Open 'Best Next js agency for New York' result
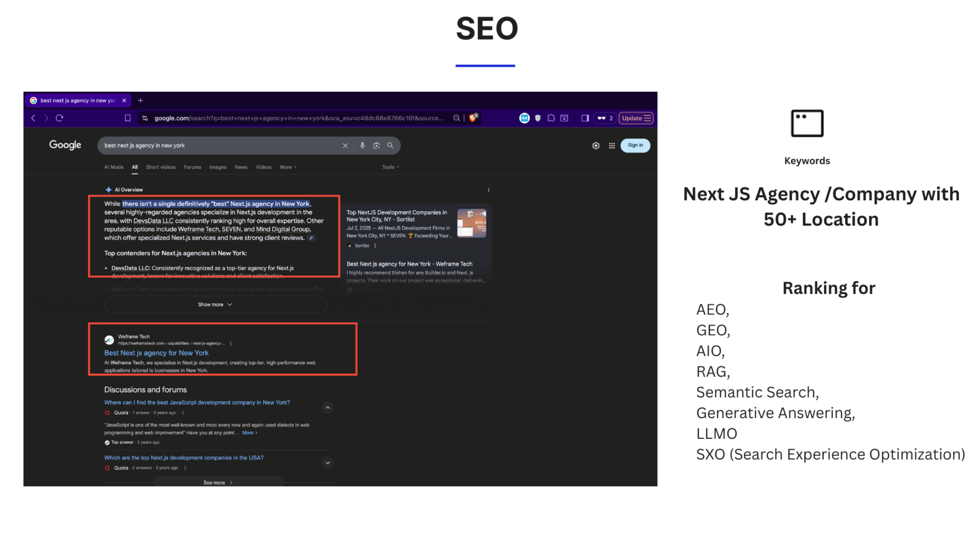 click(x=156, y=353)
